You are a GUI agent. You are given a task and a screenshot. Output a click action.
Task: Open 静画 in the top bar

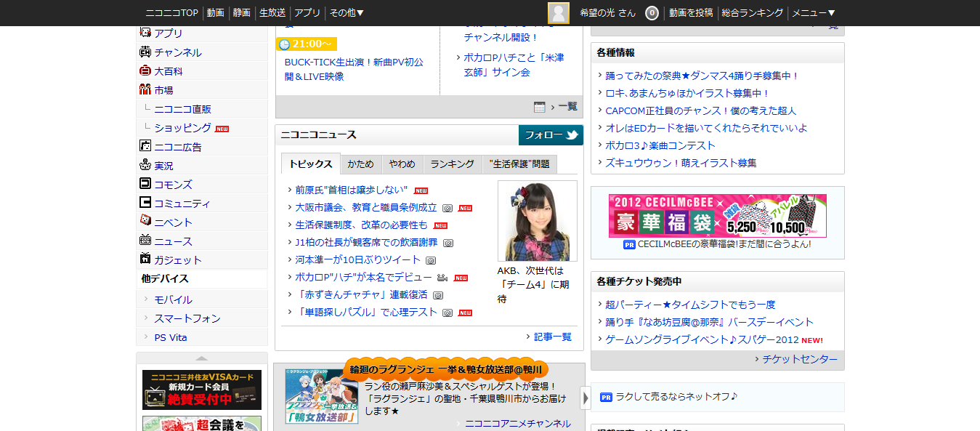pos(242,13)
